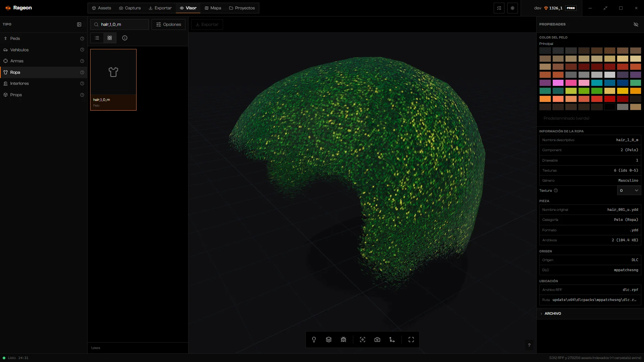Open the layers icon in viewer toolbar

(x=329, y=340)
